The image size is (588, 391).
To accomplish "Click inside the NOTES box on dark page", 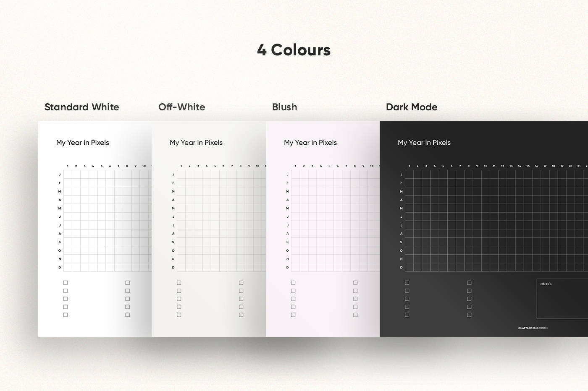I will pyautogui.click(x=563, y=302).
